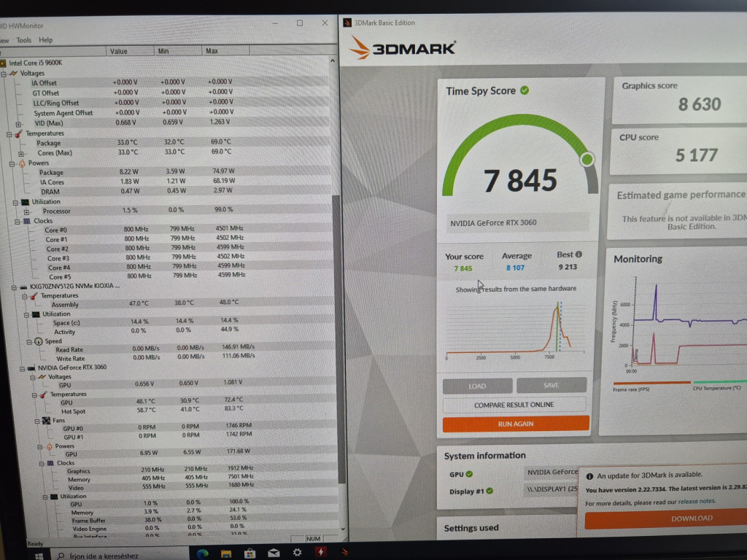
Task: Collapse the Clocks node under RTX 3060
Action: click(42, 463)
